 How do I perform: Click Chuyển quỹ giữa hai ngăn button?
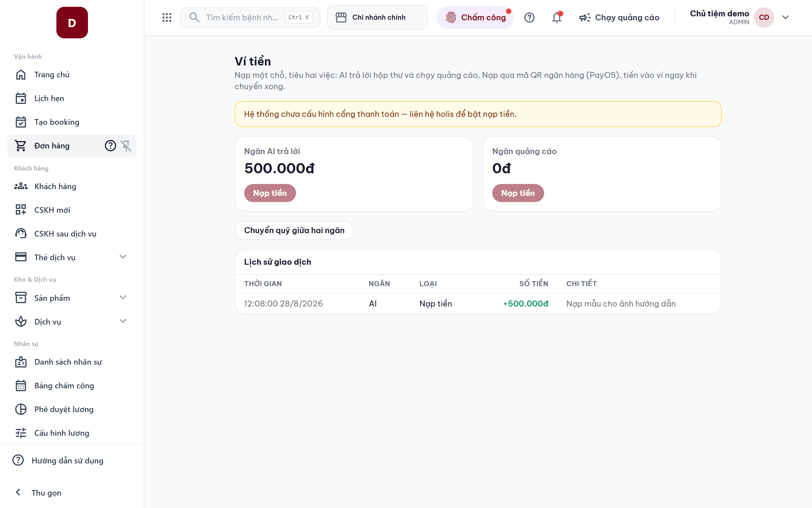click(x=294, y=230)
